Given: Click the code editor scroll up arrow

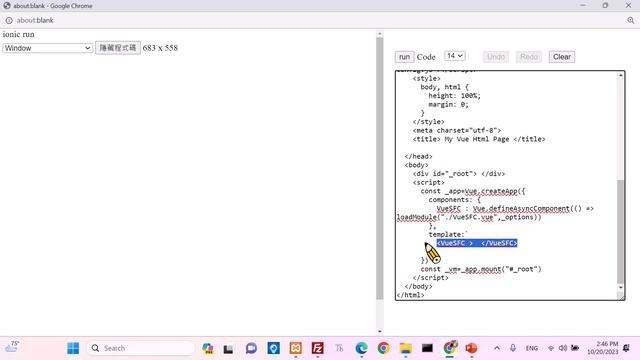Looking at the screenshot, I should coord(620,76).
